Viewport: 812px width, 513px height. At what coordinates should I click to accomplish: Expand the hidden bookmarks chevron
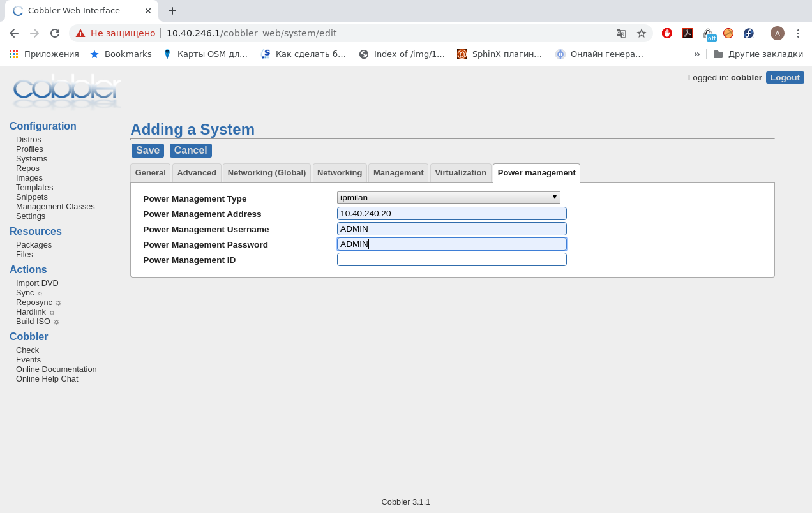[x=696, y=54]
